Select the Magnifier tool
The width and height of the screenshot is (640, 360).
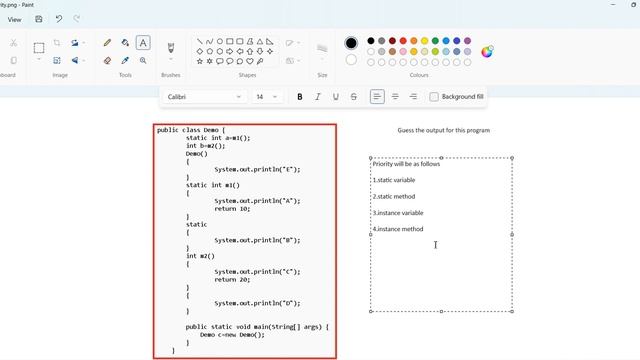[x=143, y=60]
